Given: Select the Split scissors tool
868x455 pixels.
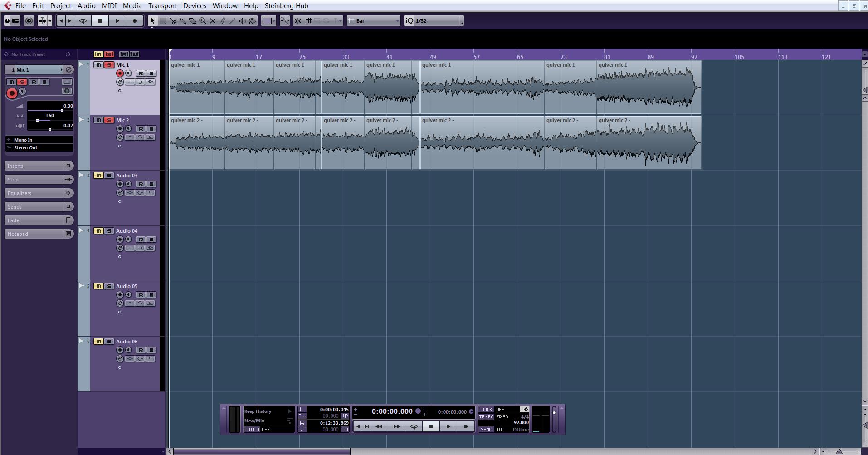Looking at the screenshot, I should click(173, 21).
